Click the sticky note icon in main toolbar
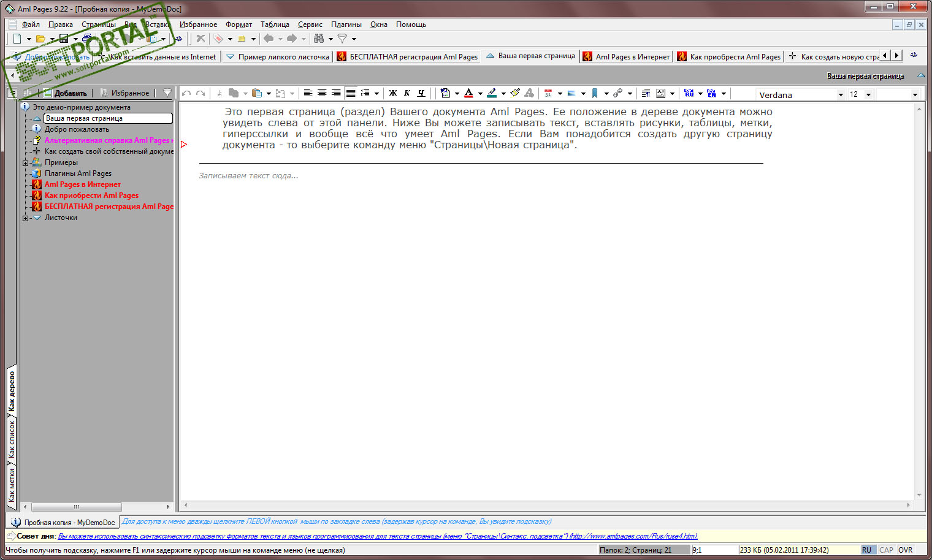 [x=242, y=39]
